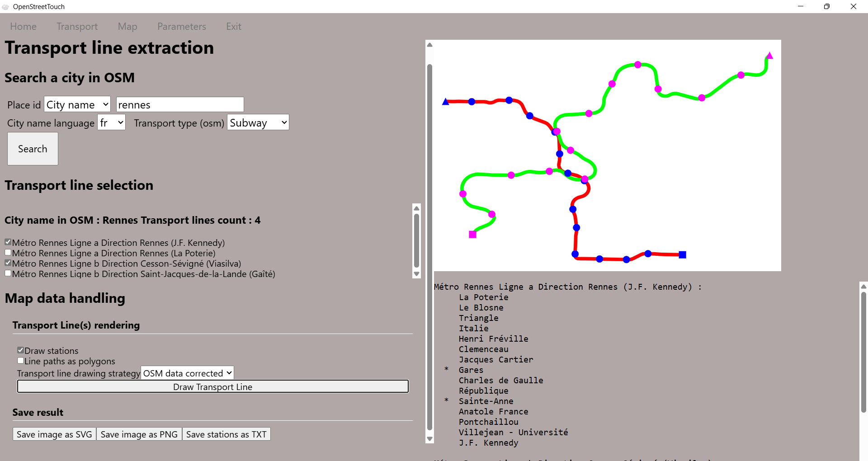Click the Triangle station text

tap(479, 318)
